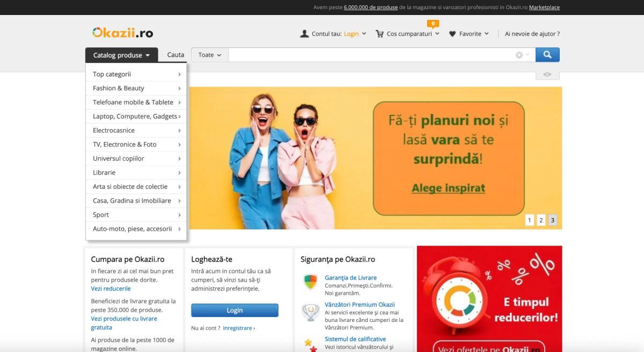
Task: Click the user account silhouette icon
Action: click(304, 34)
